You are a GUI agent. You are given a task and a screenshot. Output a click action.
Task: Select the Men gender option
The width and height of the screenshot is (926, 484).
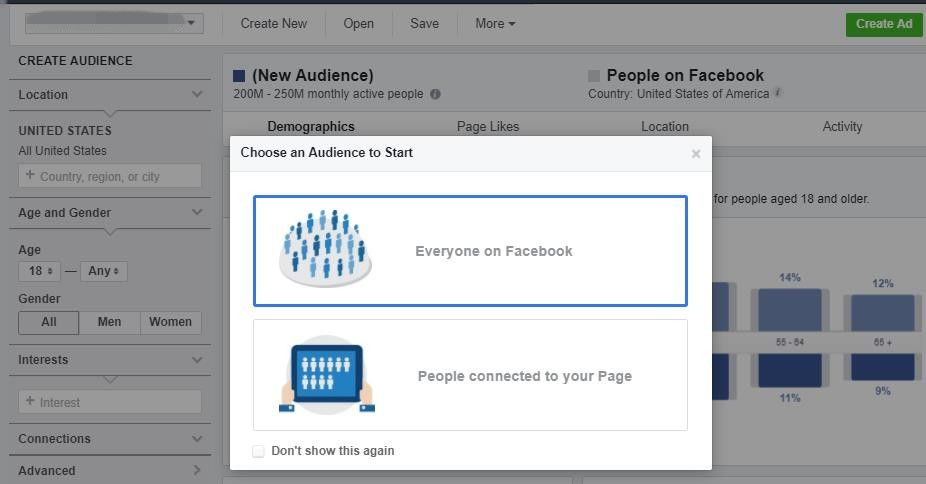pos(109,322)
